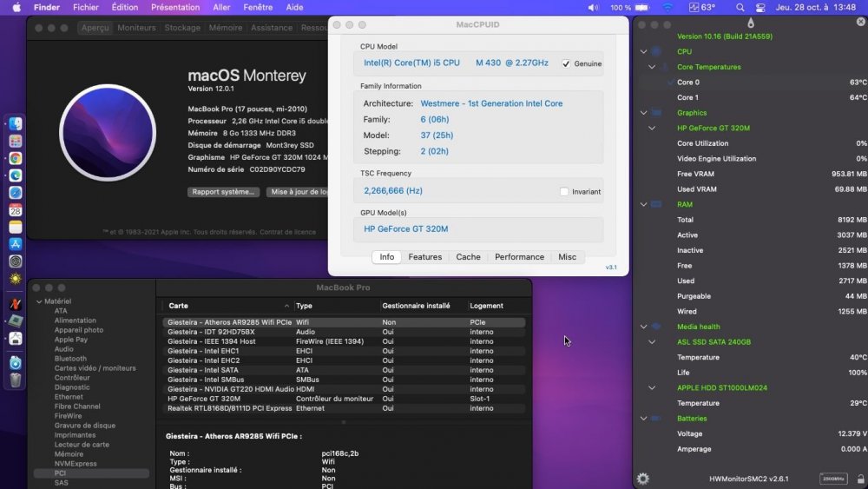Open Mémoire tab in About This Mac
The width and height of the screenshot is (868, 489).
tap(226, 28)
